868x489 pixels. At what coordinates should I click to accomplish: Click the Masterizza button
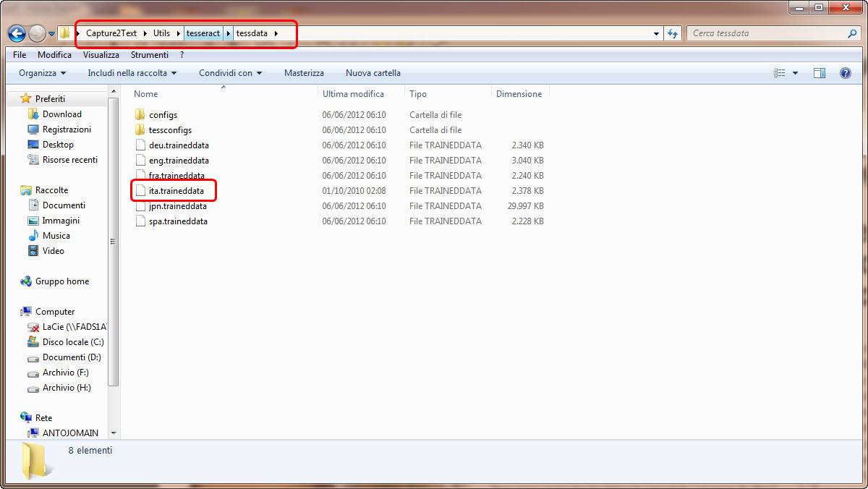pos(304,73)
